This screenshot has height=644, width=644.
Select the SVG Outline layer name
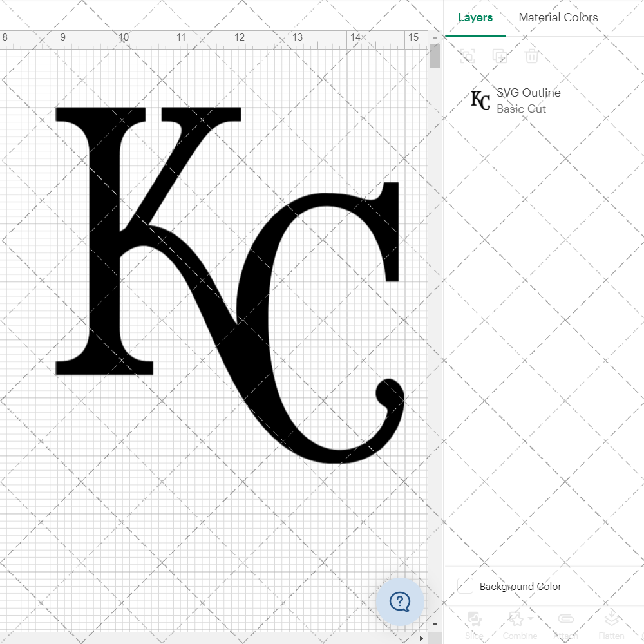tap(529, 93)
